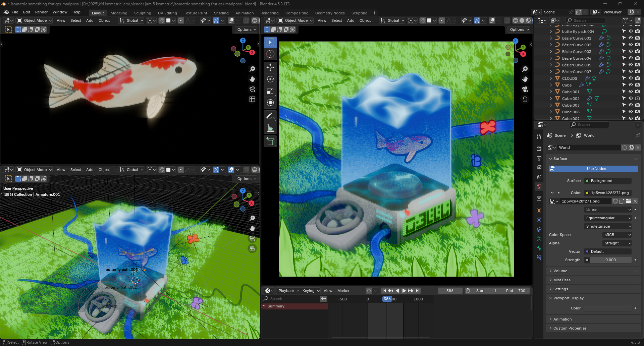Image resolution: width=644 pixels, height=346 pixels.
Task: Click the timeline playhead at frame 386
Action: coord(387,299)
